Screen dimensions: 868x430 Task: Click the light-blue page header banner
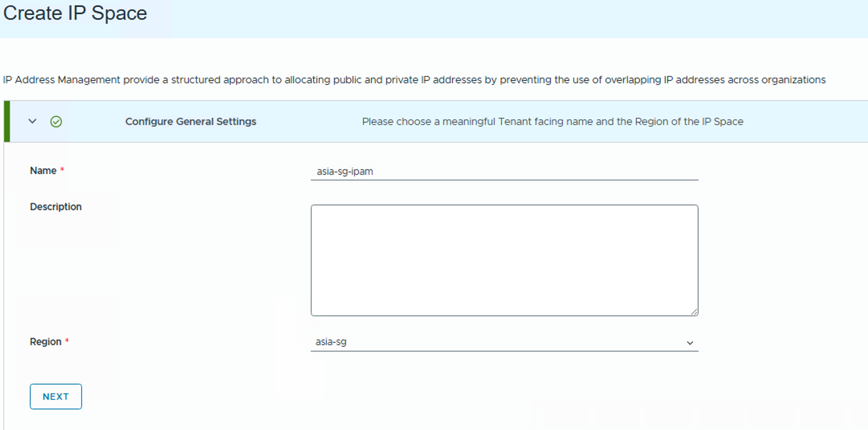482,19
